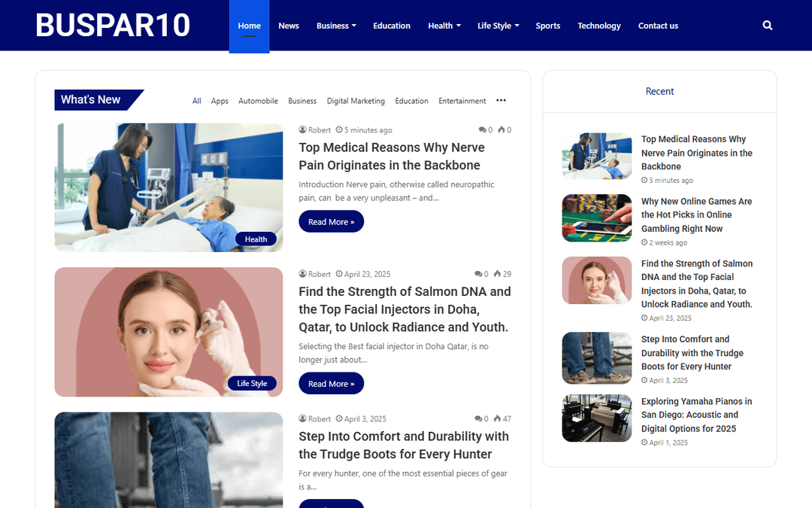Select the All filter tab
The width and height of the screenshot is (812, 508).
click(x=197, y=101)
